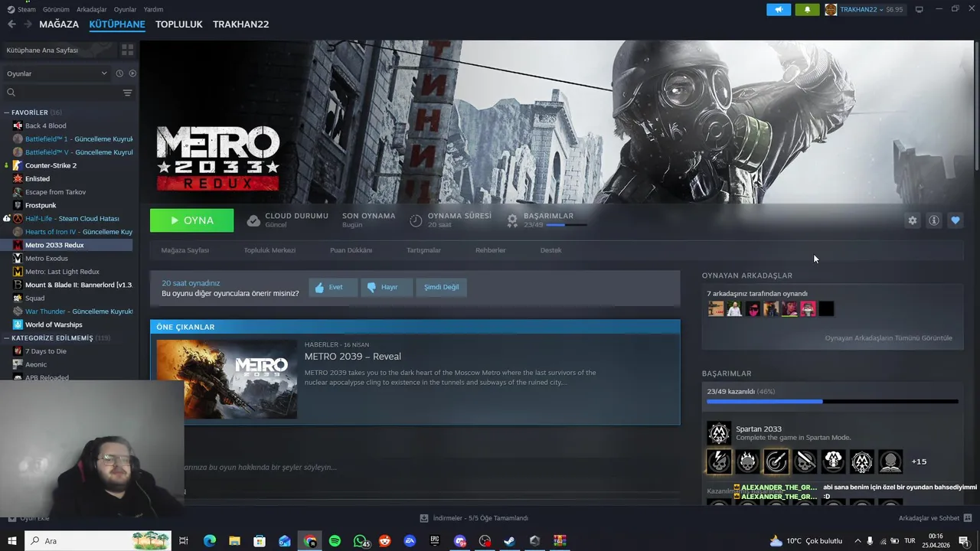Open Oynayan Arkadaşların Tümünü Görüntüle link
This screenshot has height=551, width=980.
(x=888, y=338)
